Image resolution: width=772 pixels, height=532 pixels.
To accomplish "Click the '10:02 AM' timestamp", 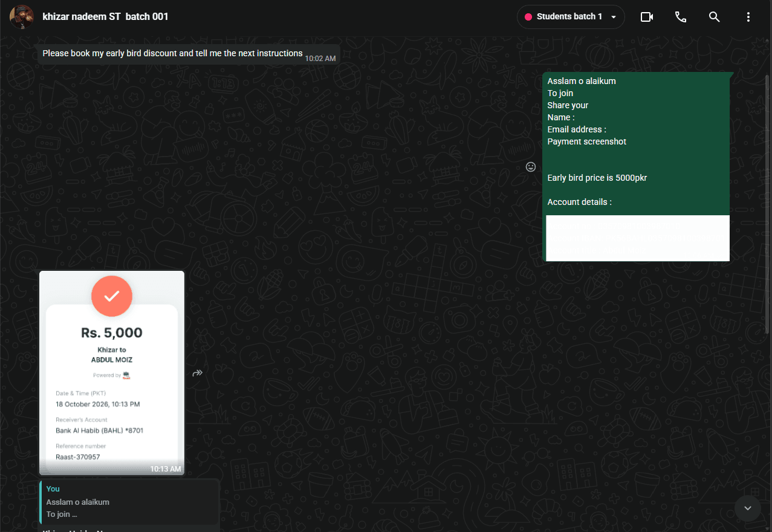I will point(320,59).
